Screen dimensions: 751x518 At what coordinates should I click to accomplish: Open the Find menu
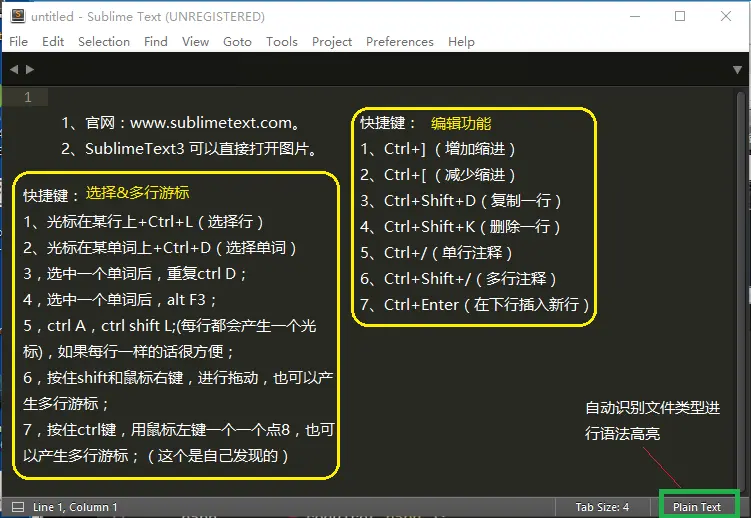click(156, 42)
